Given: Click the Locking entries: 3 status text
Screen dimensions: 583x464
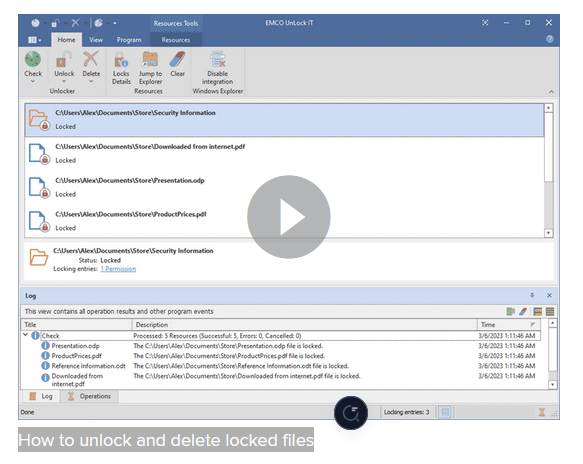Looking at the screenshot, I should (x=406, y=412).
